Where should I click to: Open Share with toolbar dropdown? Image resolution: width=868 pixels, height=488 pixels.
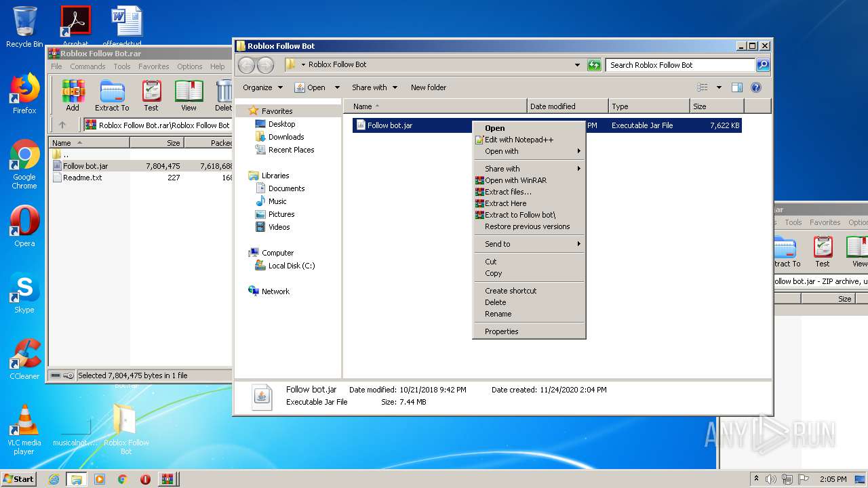(374, 87)
